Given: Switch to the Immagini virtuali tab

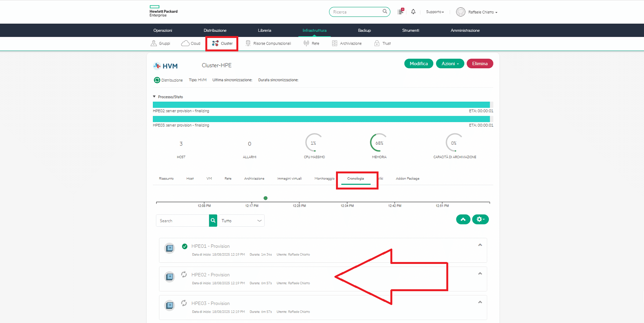Looking at the screenshot, I should pos(290,178).
